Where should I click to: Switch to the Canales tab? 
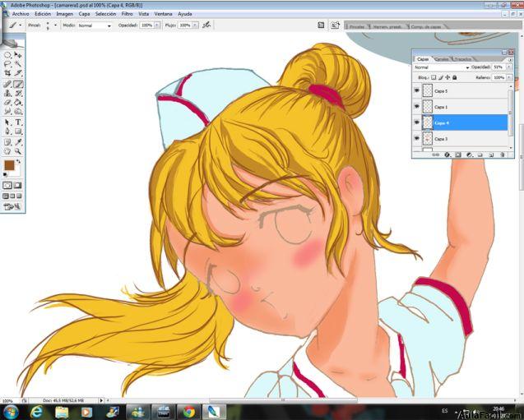tap(442, 59)
